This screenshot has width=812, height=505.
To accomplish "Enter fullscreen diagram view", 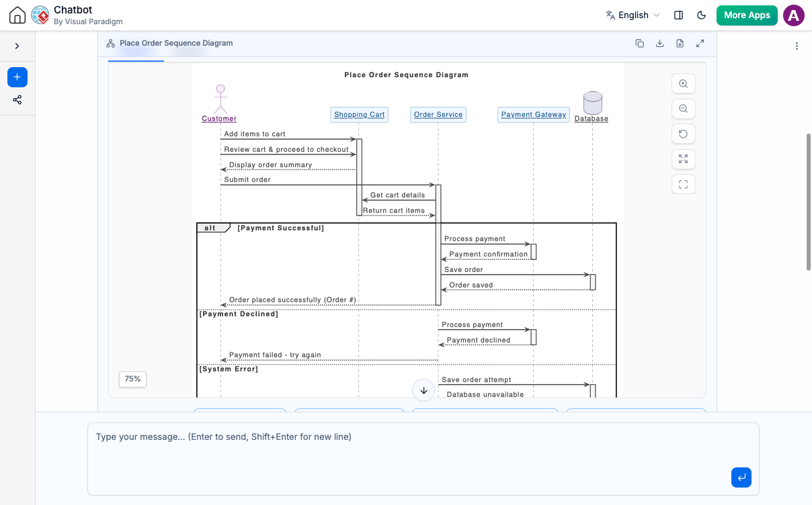I will pos(683,184).
